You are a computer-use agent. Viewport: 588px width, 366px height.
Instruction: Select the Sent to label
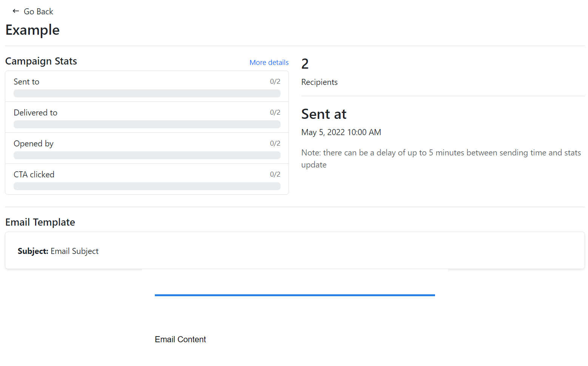(26, 82)
